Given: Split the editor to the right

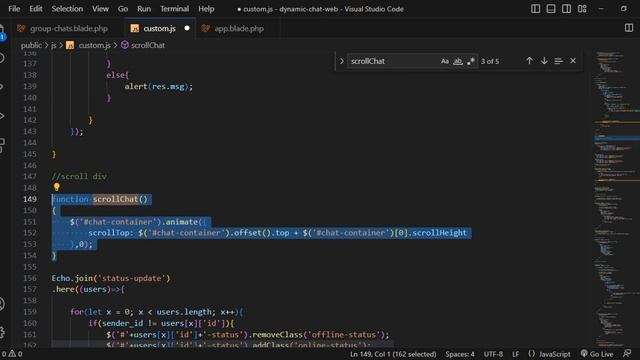Looking at the screenshot, I should click(x=629, y=28).
